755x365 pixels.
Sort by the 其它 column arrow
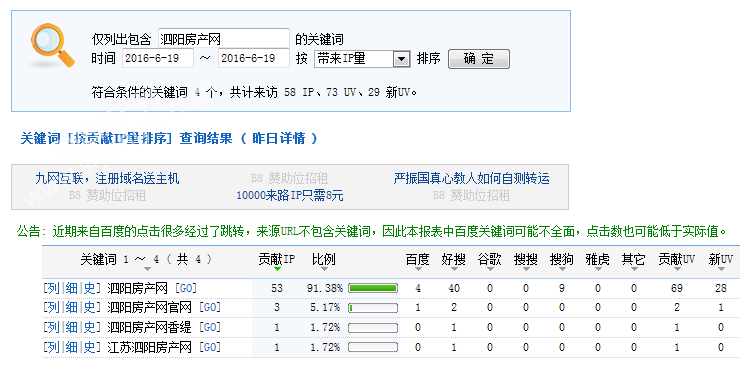[x=634, y=269]
